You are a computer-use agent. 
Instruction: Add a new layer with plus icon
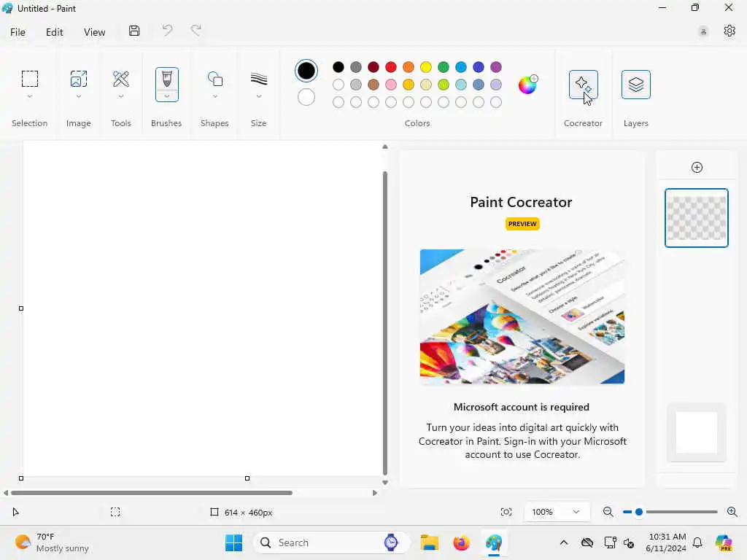tap(697, 167)
